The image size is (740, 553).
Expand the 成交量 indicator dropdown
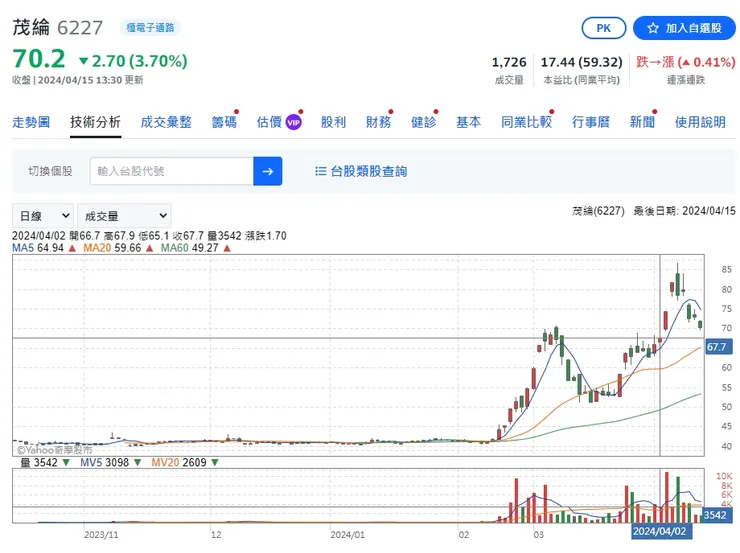click(x=124, y=216)
